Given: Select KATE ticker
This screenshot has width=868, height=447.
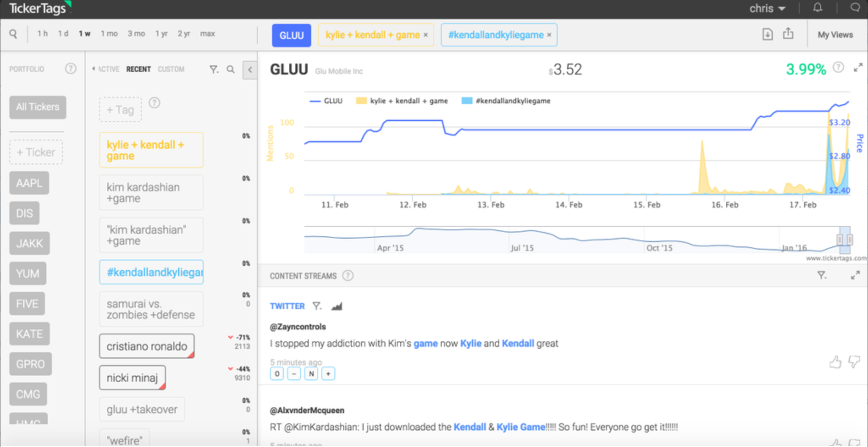Looking at the screenshot, I should (29, 334).
